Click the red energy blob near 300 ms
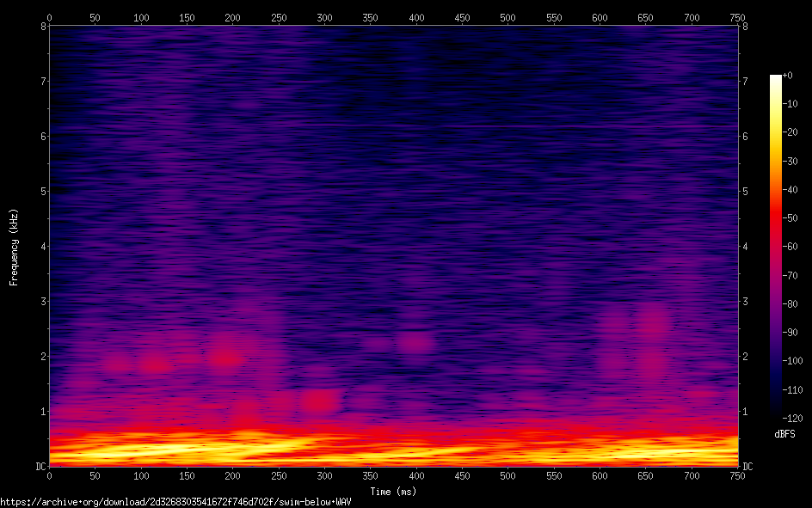This screenshot has height=508, width=812. point(322,401)
